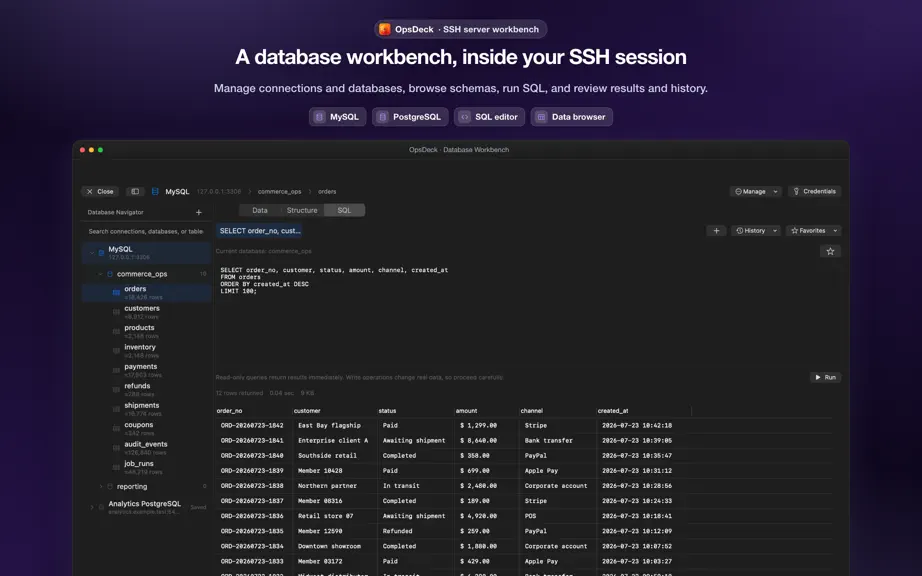Click the Data browser feature chip icon
Screen dimensions: 922x576
tap(541, 117)
